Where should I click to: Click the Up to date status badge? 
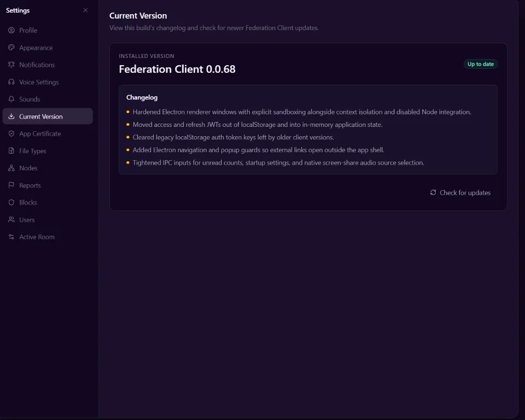[481, 64]
